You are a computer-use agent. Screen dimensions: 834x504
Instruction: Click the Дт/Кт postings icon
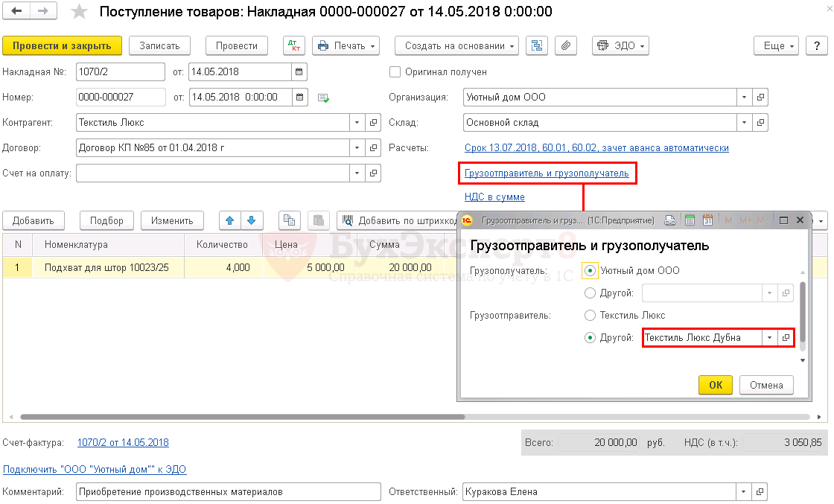[294, 45]
